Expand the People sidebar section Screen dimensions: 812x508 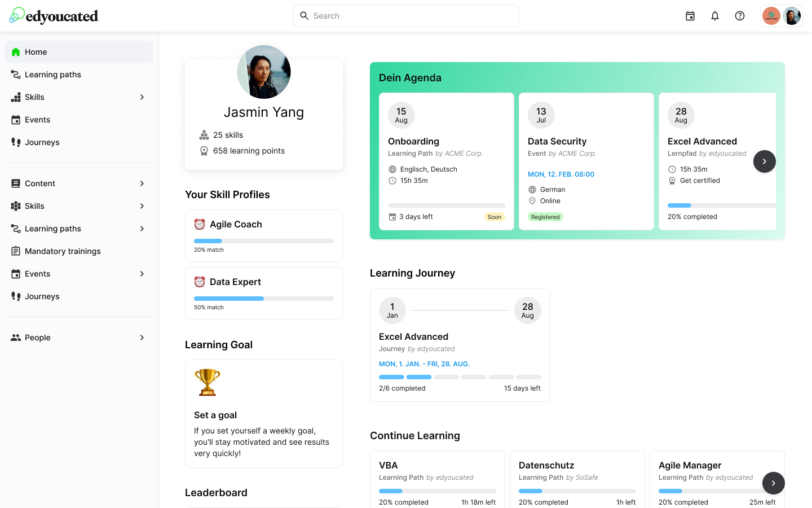142,337
